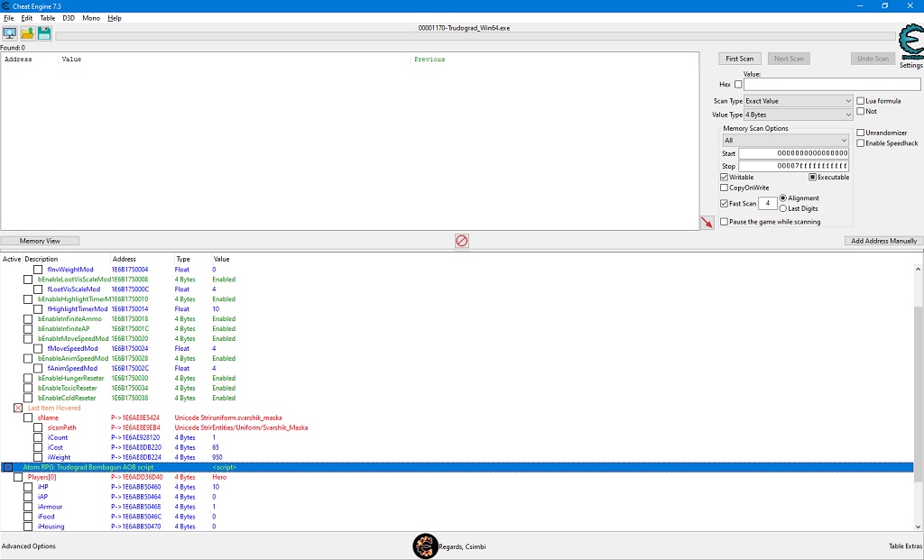Expand the Value Type dropdown
Screen dimensions: 924x560
click(x=798, y=115)
